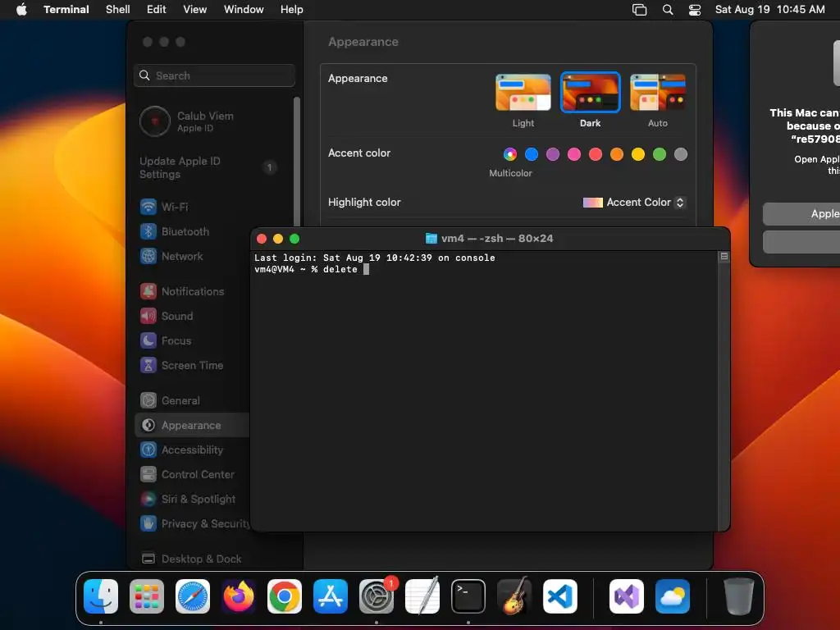Open the Terminal app menu

[x=66, y=9]
